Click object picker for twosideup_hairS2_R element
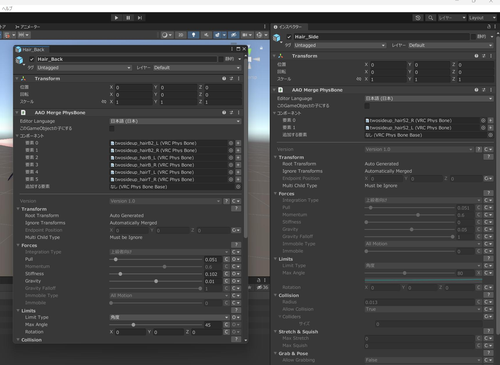 [483, 120]
